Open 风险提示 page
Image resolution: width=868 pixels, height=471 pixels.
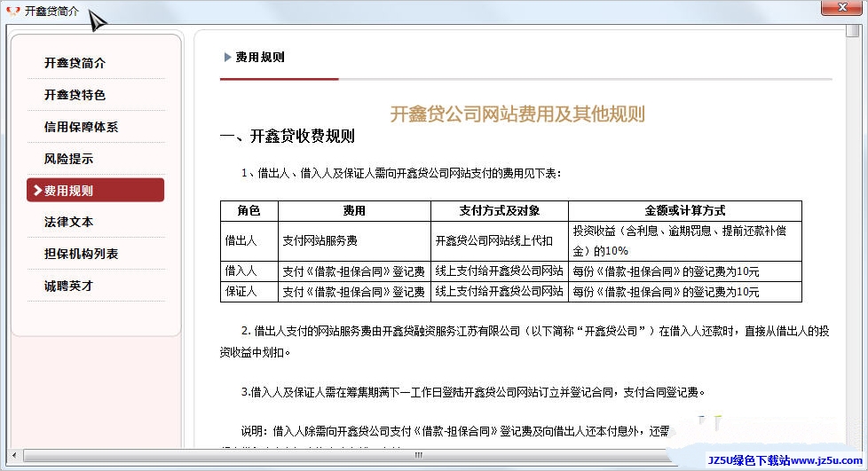[x=68, y=159]
